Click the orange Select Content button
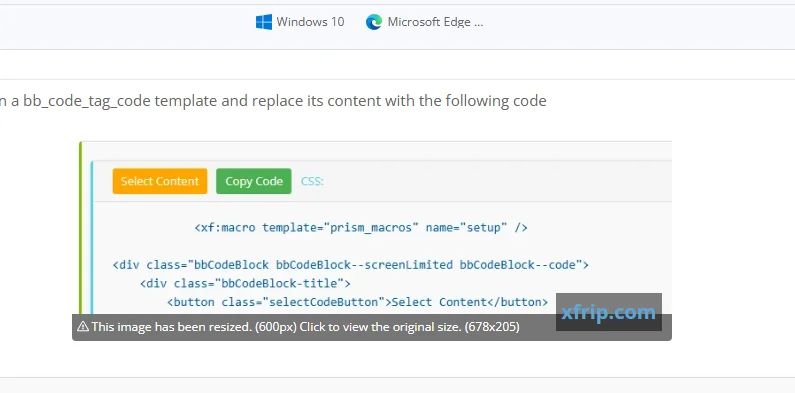 coord(160,181)
